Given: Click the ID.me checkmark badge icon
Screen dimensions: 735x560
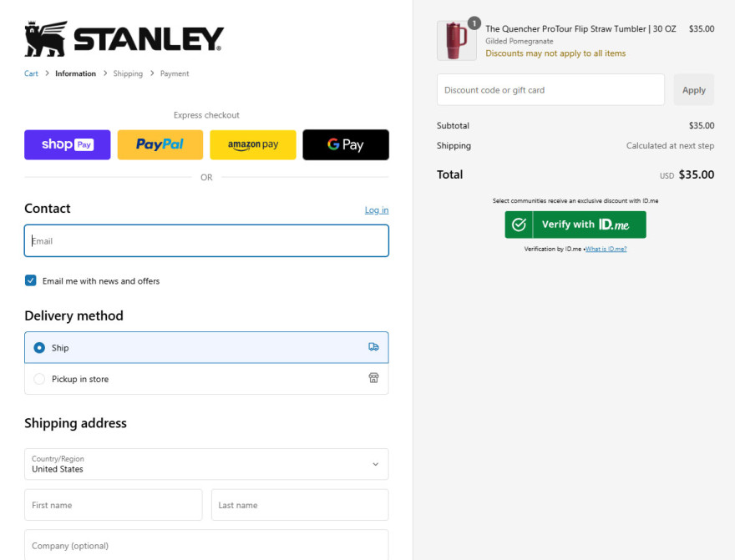Looking at the screenshot, I should [519, 225].
